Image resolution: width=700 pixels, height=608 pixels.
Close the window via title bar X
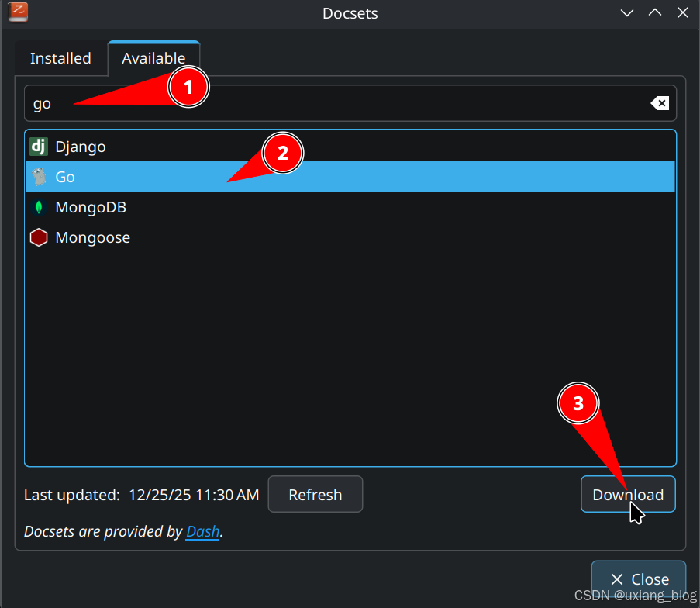point(683,13)
